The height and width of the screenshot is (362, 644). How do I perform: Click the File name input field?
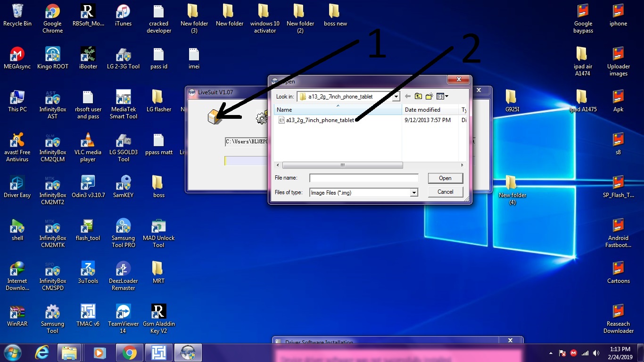tap(364, 178)
